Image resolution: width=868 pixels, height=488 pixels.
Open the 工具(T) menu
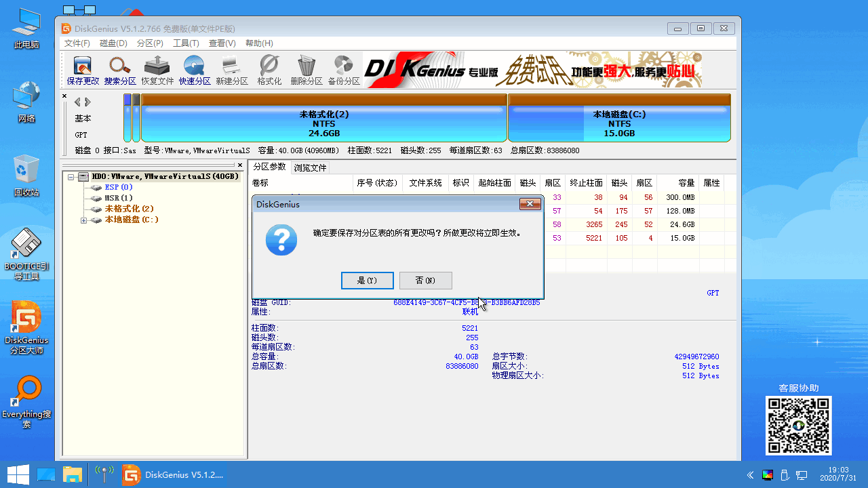[x=186, y=43]
